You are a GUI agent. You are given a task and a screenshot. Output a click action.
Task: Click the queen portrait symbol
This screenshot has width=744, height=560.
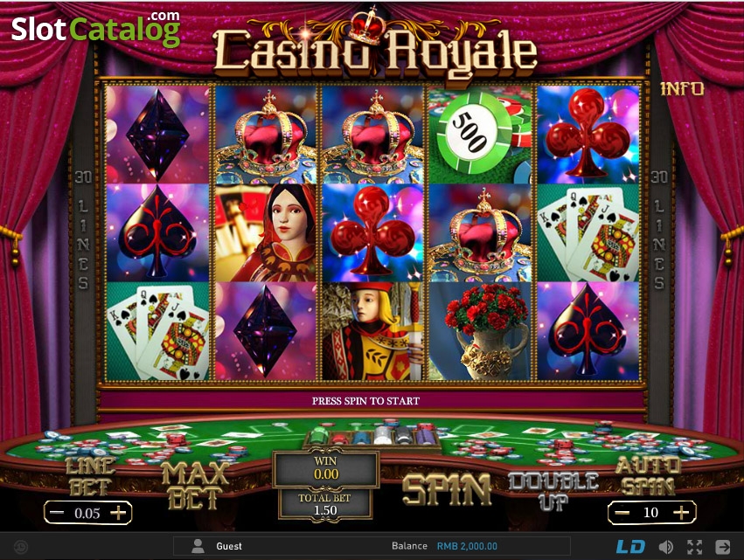tap(266, 232)
